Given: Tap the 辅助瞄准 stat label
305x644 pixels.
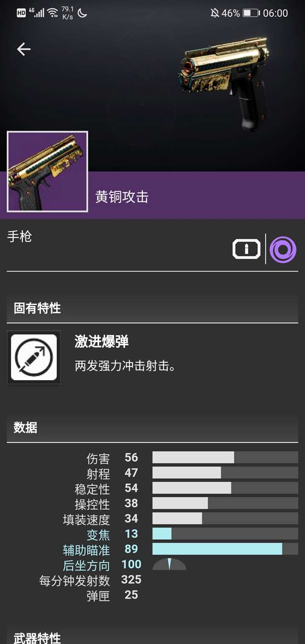Looking at the screenshot, I should pos(86,549).
